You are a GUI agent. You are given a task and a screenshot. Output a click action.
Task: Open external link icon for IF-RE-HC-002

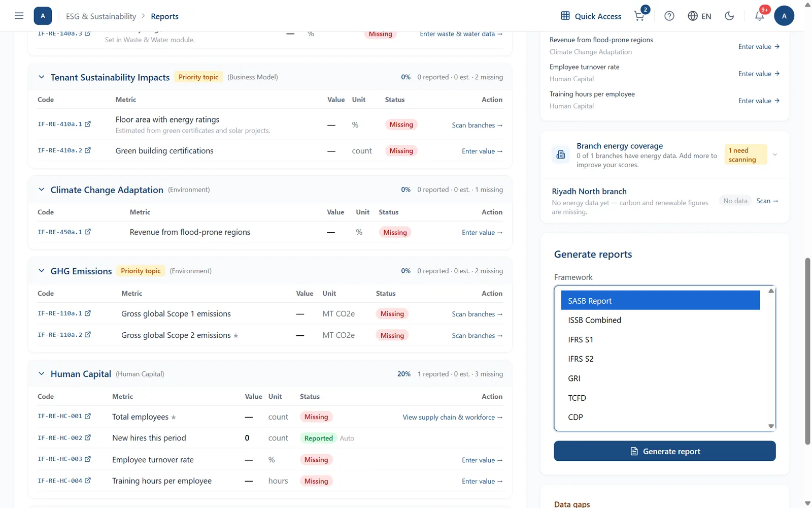[x=88, y=437]
